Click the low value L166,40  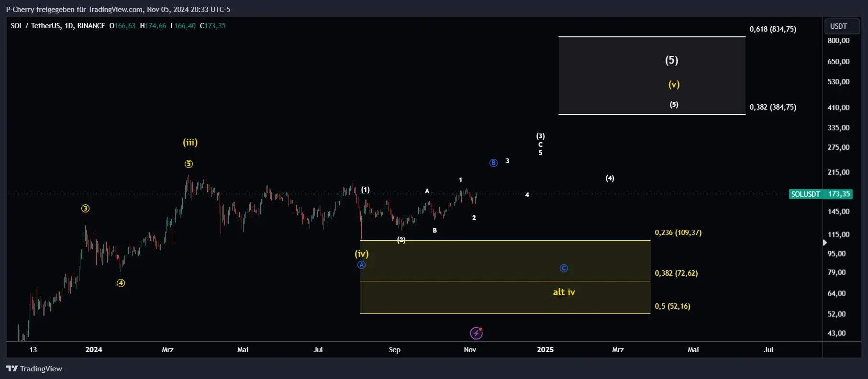[183, 26]
